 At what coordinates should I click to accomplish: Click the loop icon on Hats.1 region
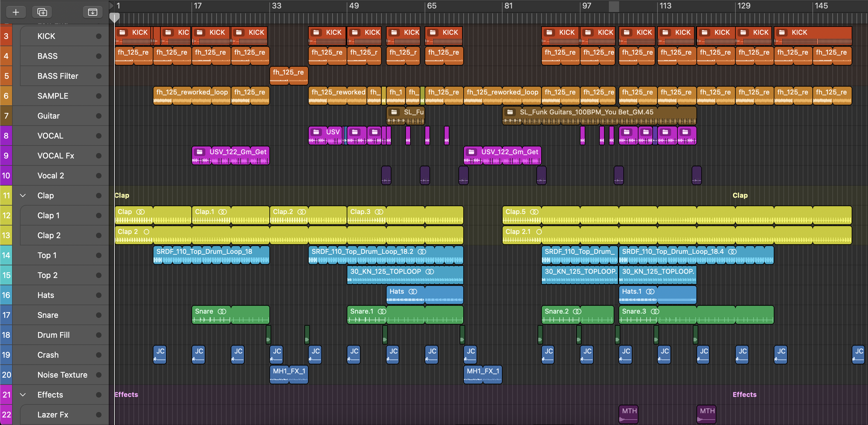[650, 291]
